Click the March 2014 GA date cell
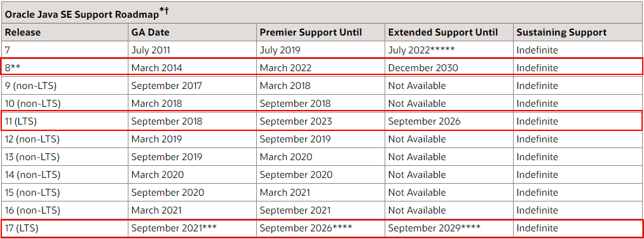The height and width of the screenshot is (239, 644). coord(192,68)
